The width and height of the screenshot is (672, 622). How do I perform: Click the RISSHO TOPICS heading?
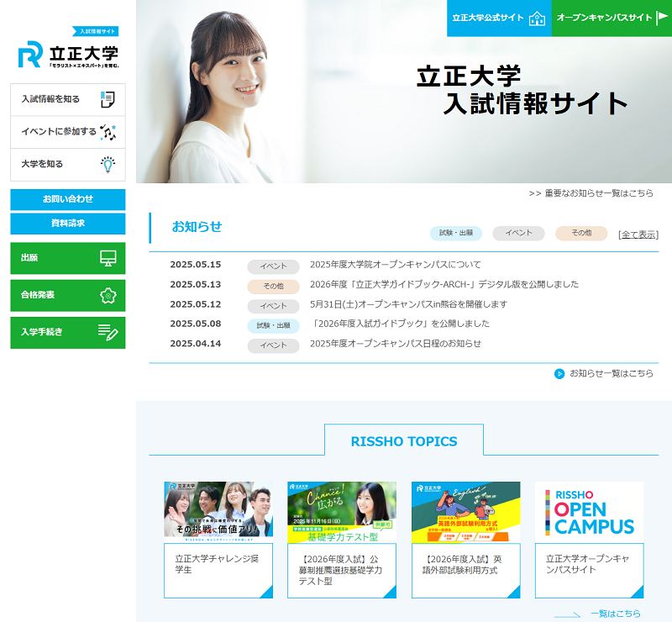[404, 441]
